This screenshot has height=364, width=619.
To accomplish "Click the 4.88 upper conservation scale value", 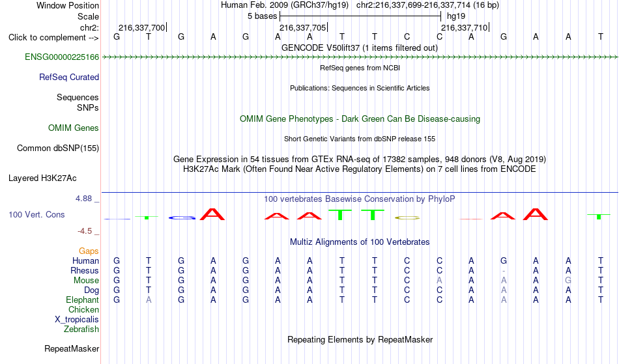I will pyautogui.click(x=83, y=199).
